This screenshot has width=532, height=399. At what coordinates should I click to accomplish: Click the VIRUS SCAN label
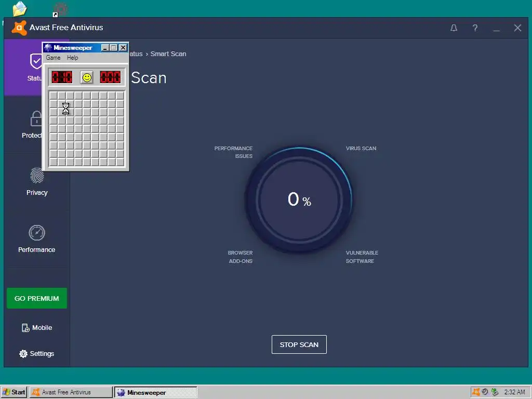361,148
